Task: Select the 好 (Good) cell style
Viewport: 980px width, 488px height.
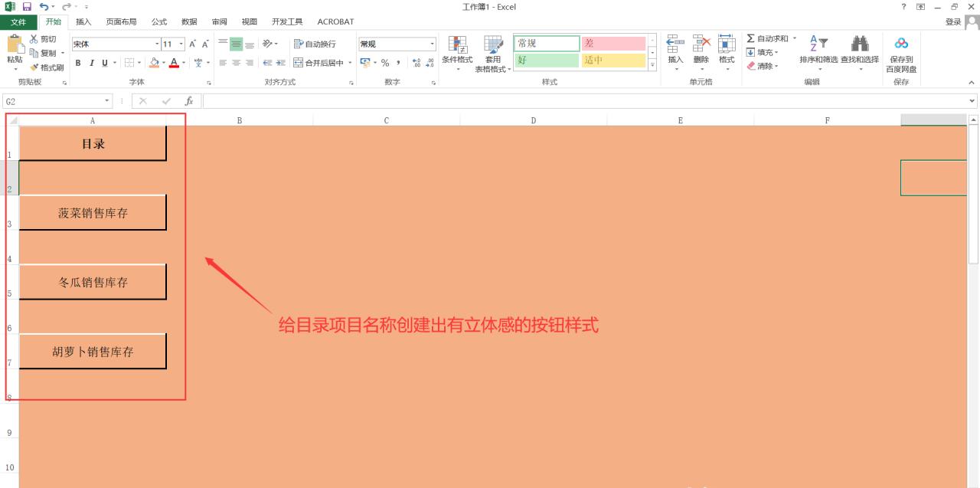Action: (547, 61)
